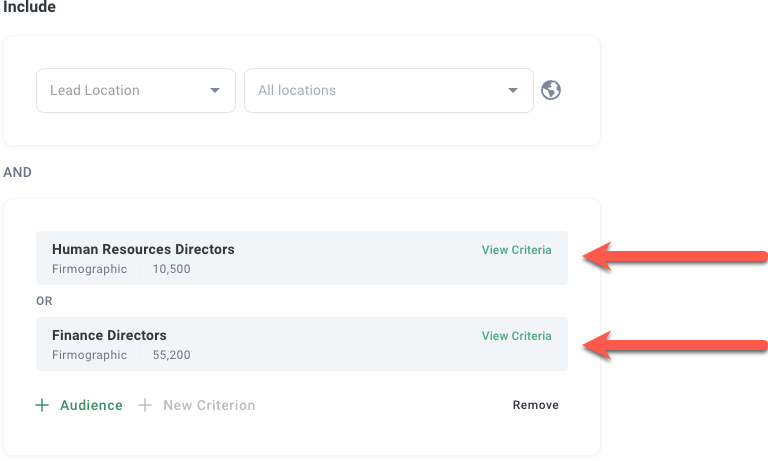
Task: Open the All locations dropdown arrow
Action: tap(513, 90)
